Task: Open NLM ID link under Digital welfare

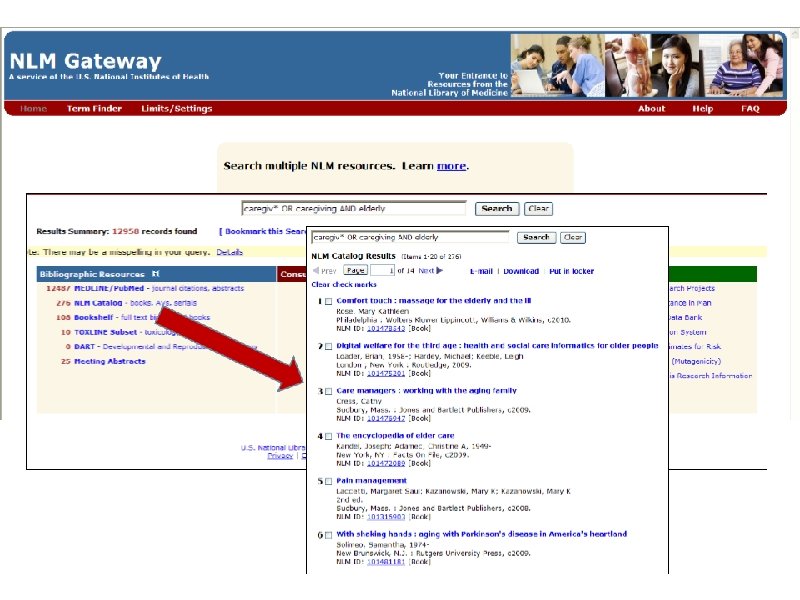Action: click(x=386, y=373)
